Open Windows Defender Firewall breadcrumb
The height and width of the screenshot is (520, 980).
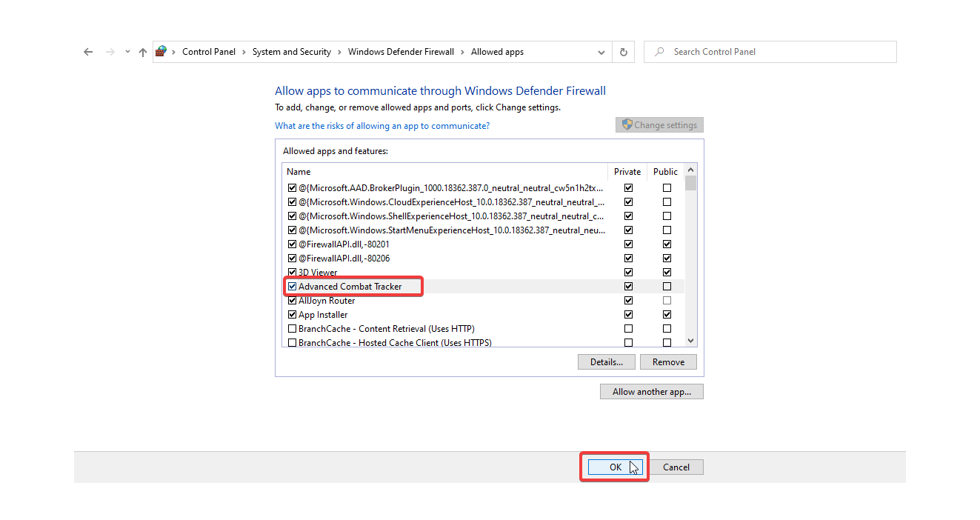pos(401,52)
